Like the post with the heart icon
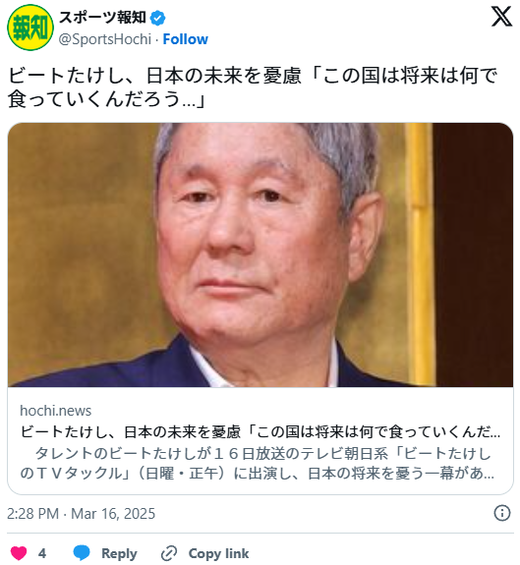The image size is (520, 565). (x=19, y=553)
